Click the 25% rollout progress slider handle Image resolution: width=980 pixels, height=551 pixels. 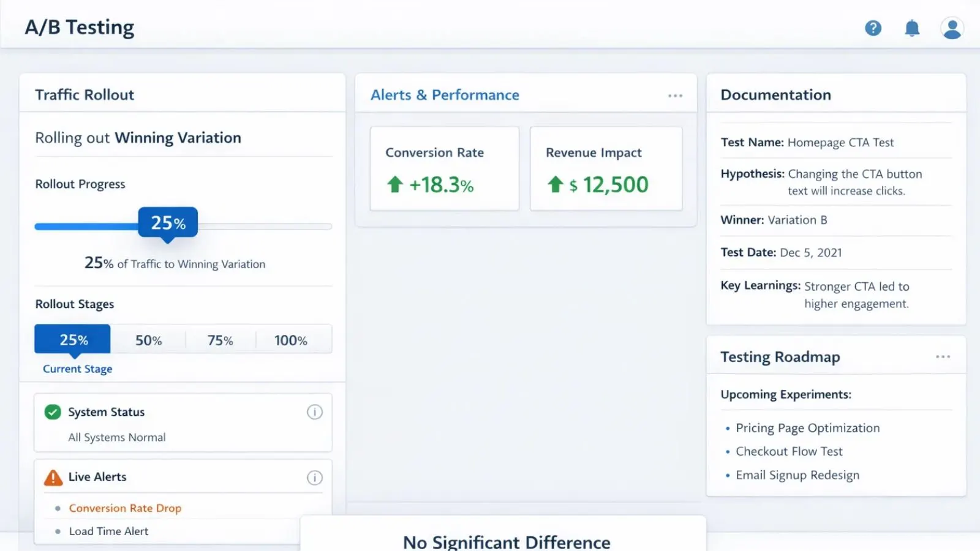pyautogui.click(x=168, y=223)
